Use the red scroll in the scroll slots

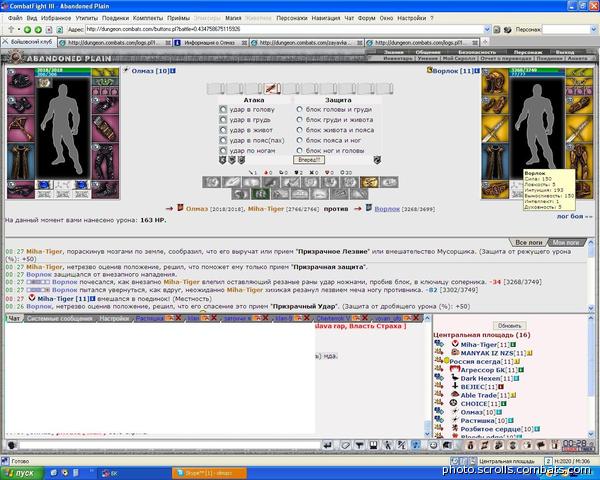coord(272,89)
